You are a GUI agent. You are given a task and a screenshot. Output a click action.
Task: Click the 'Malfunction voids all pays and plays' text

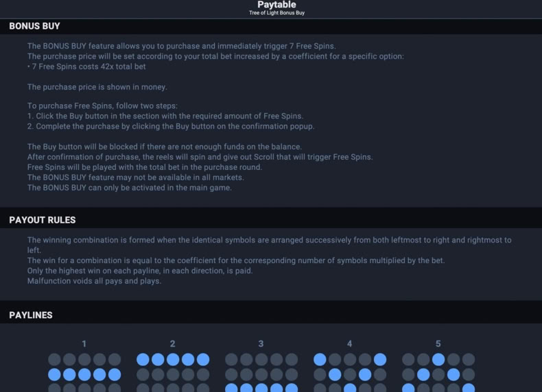[94, 281]
